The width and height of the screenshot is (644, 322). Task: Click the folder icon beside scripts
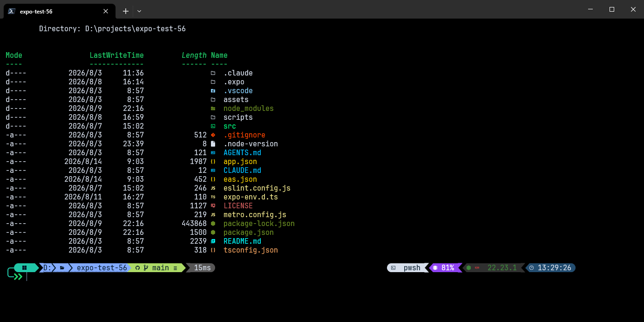(213, 117)
